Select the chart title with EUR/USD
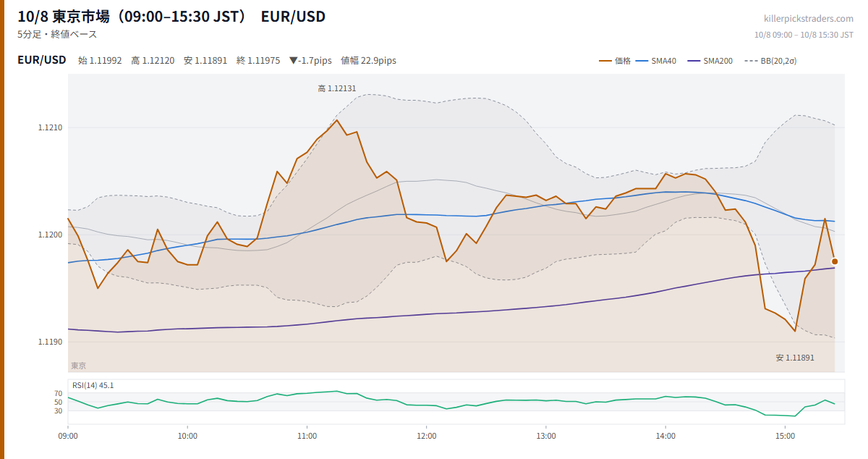The width and height of the screenshot is (868, 459). [171, 16]
